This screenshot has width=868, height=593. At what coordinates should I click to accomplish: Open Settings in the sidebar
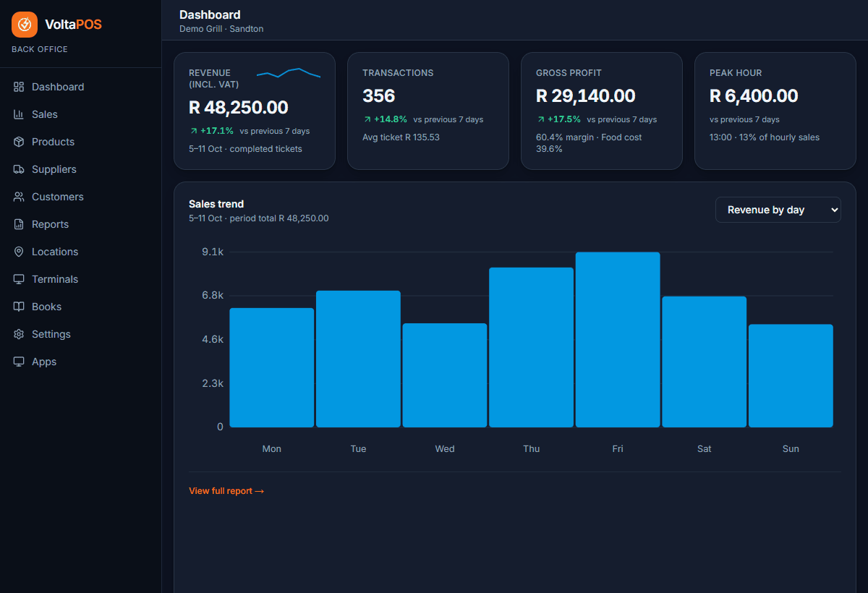click(x=80, y=334)
